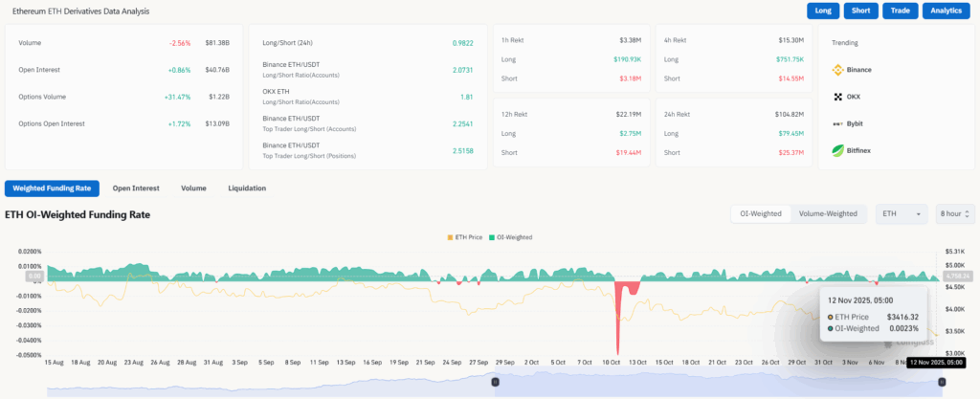
Task: Open the Weighted Funding Rate tab
Action: click(x=52, y=188)
